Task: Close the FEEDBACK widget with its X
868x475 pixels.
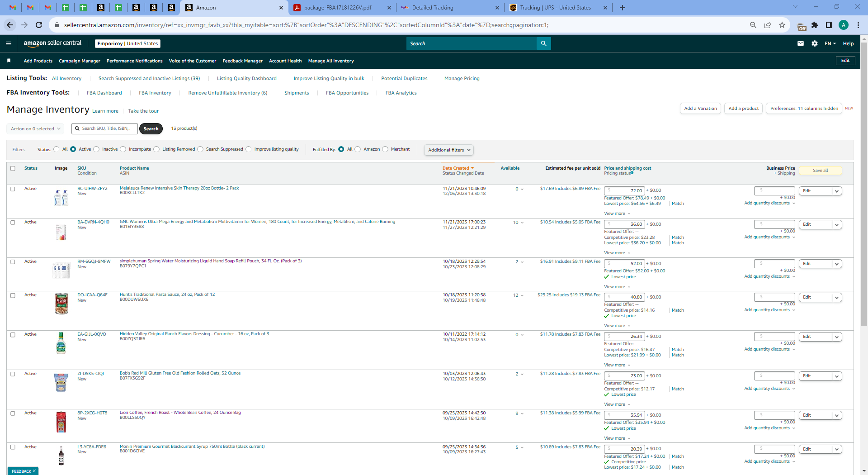Action: coord(34,471)
